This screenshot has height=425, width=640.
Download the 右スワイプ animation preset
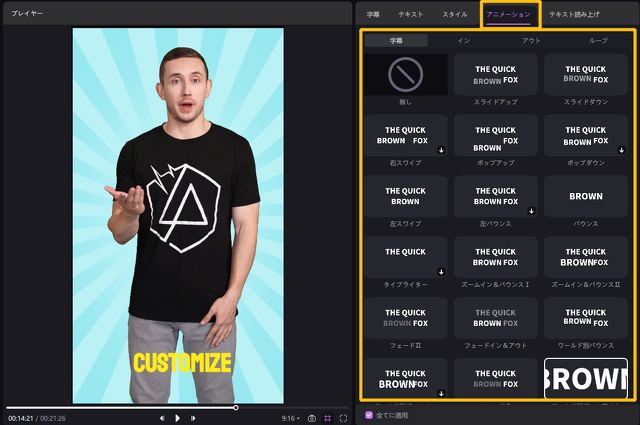[x=441, y=149]
